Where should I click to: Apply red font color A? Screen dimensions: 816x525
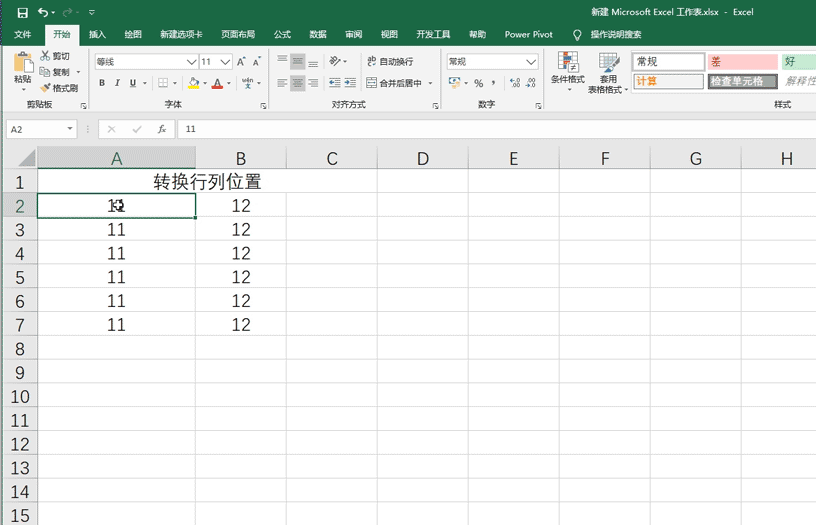click(x=218, y=83)
